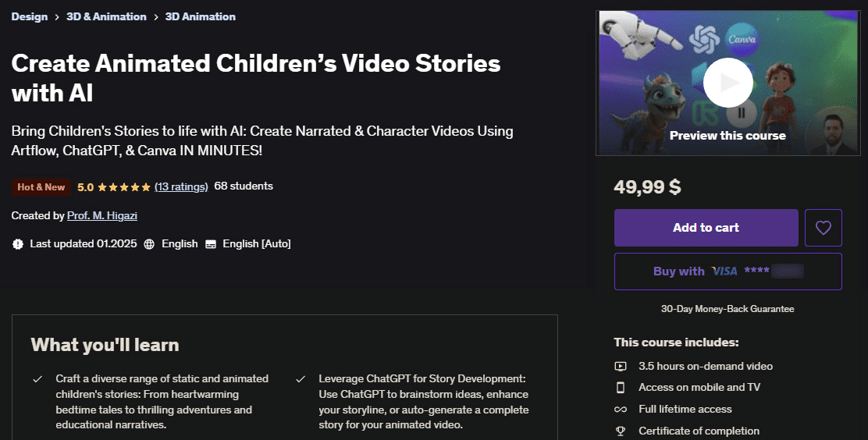This screenshot has height=440, width=868.
Task: Open the Design breadcrumb category
Action: tap(29, 16)
